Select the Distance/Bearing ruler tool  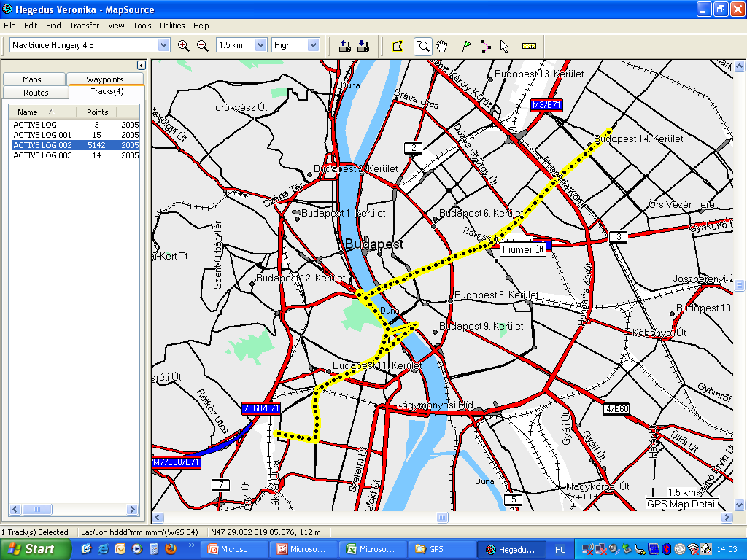[529, 46]
